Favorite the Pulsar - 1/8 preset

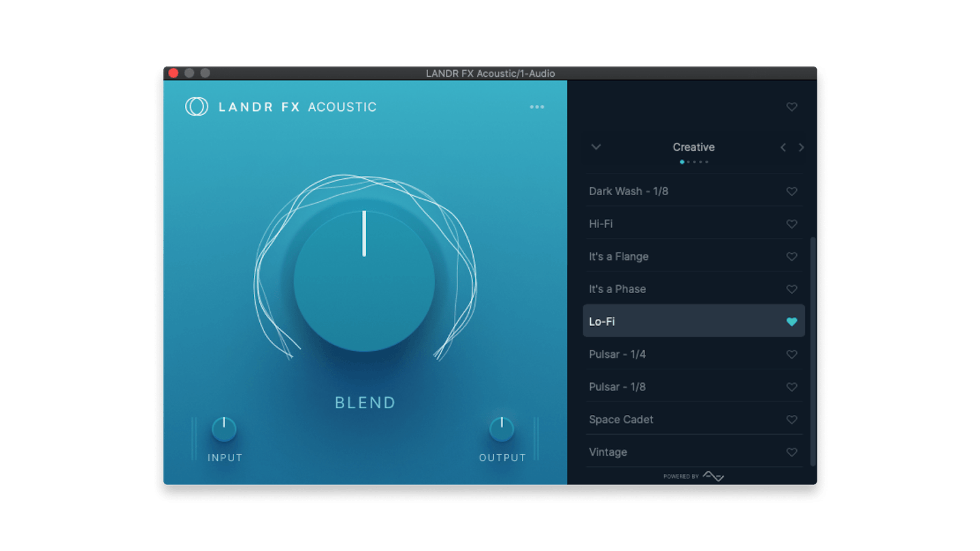(791, 387)
